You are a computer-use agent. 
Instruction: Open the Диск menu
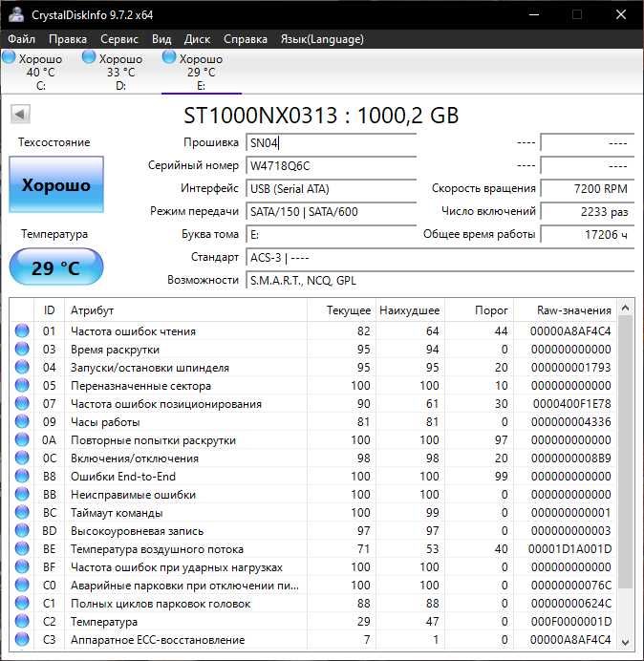(197, 39)
